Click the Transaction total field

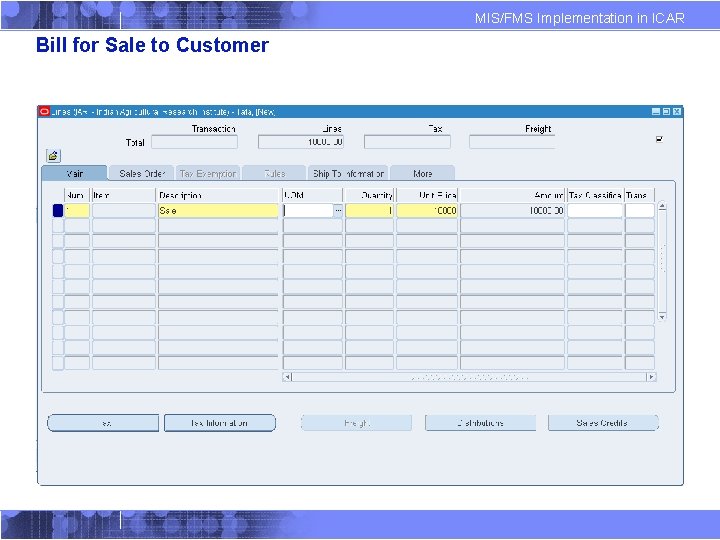pyautogui.click(x=194, y=142)
